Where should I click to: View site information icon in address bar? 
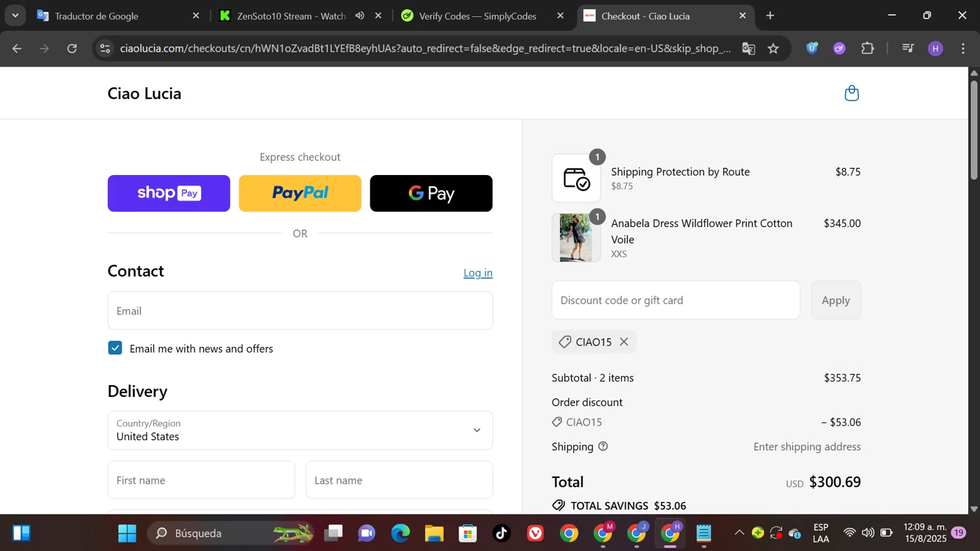105,48
